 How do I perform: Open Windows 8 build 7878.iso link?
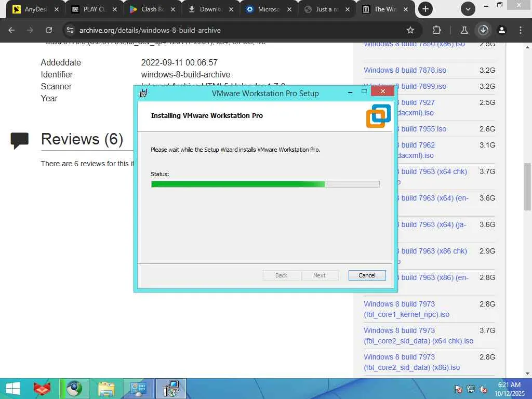(405, 70)
